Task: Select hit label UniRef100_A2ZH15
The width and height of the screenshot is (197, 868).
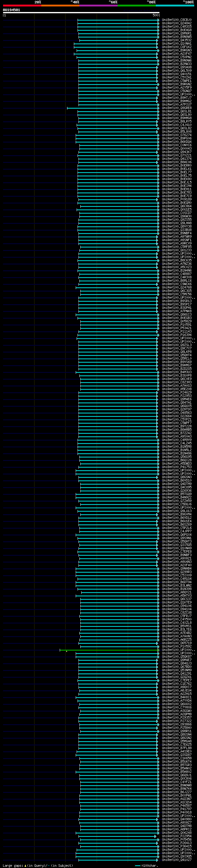Action: (x=176, y=694)
